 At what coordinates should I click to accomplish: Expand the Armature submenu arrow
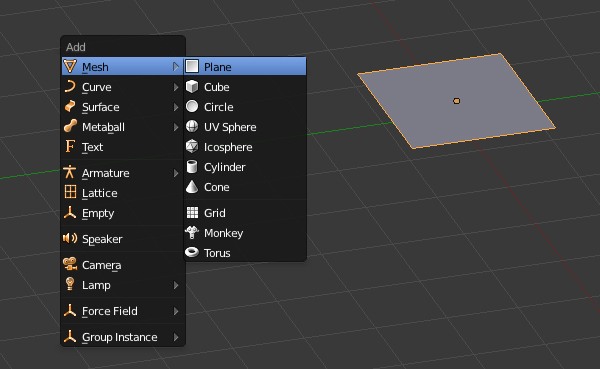pyautogui.click(x=176, y=173)
